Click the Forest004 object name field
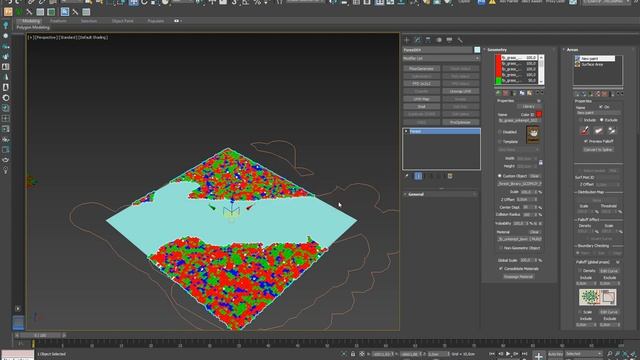The image size is (640, 360). [x=437, y=50]
